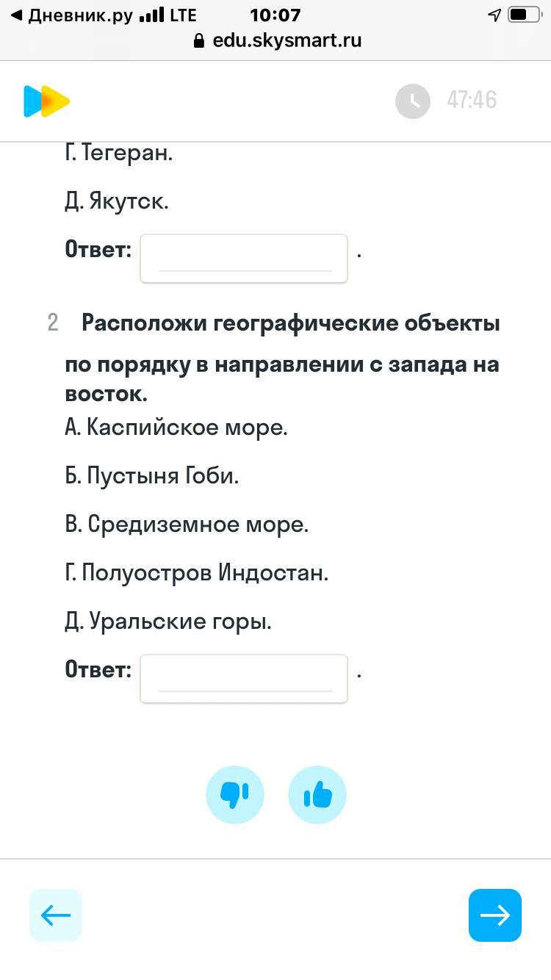551x980 pixels.
Task: Go to previous page with left arrow
Action: pos(56,915)
